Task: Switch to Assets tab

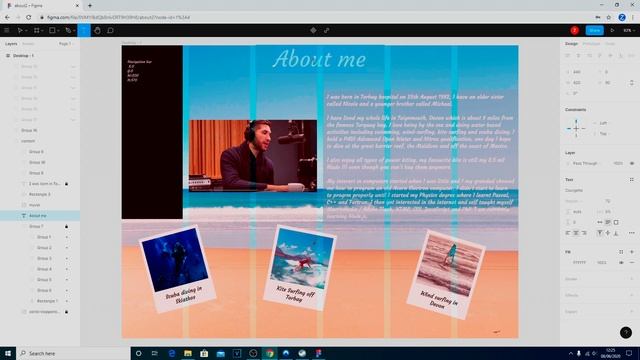Action: tap(28, 44)
